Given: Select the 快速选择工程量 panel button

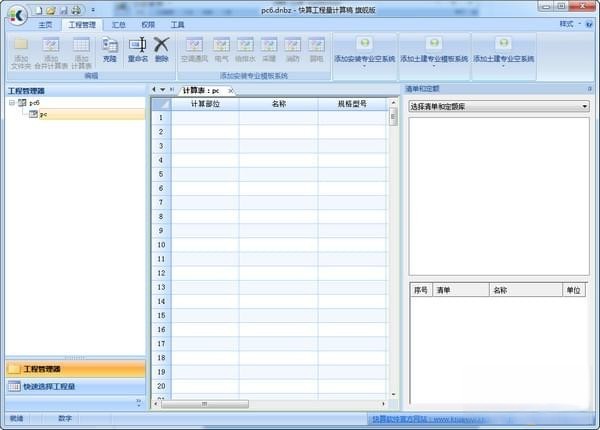Looking at the screenshot, I should (73, 386).
